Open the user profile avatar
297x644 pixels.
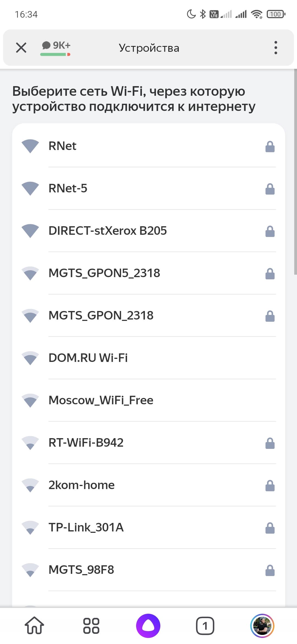[262, 626]
